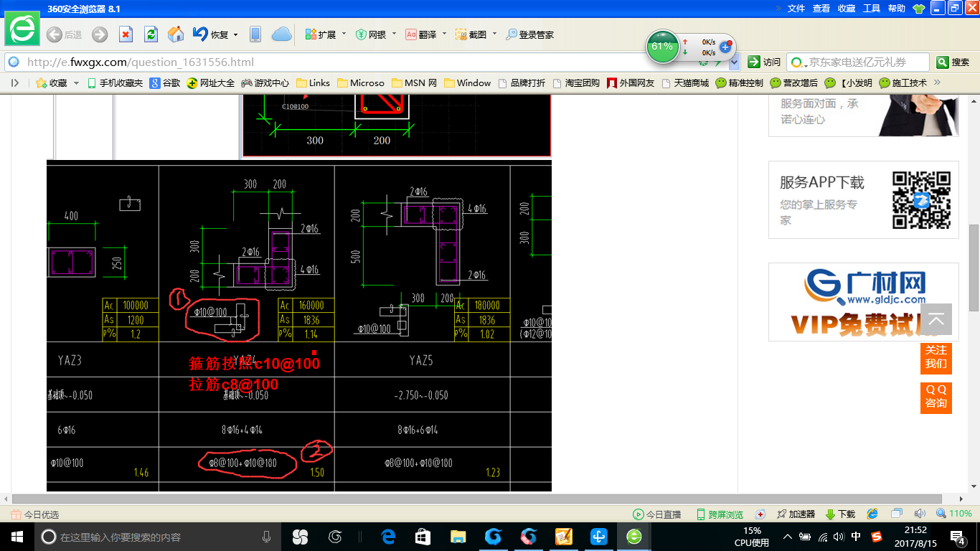Open the 网址大全 bookmark
The image size is (980, 551).
(x=211, y=83)
